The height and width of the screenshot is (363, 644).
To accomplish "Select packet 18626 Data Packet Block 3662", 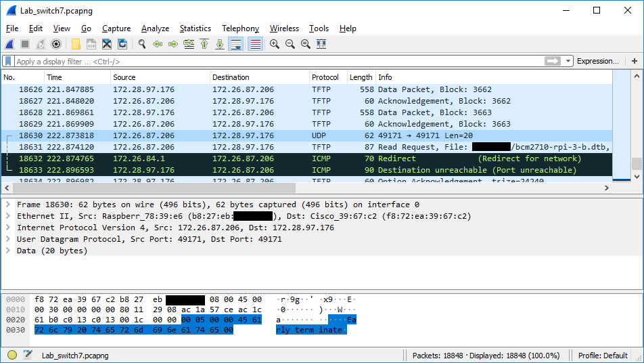I will [307, 89].
